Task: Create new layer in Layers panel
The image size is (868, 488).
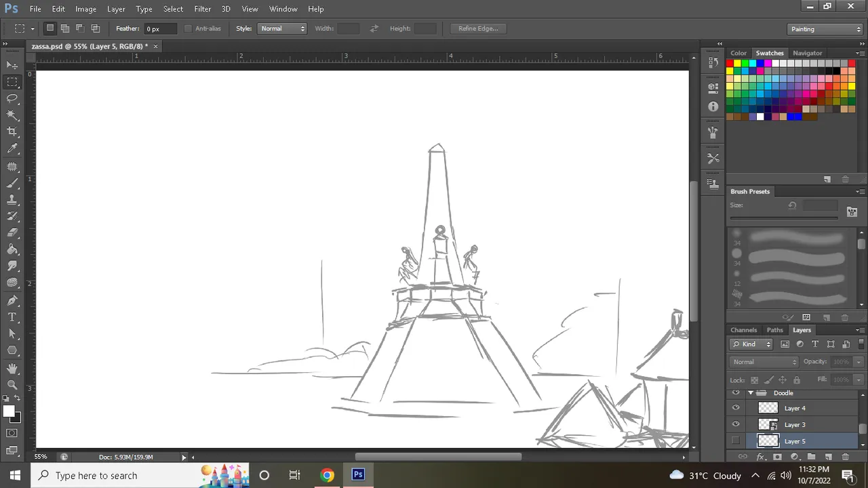Action: (828, 457)
